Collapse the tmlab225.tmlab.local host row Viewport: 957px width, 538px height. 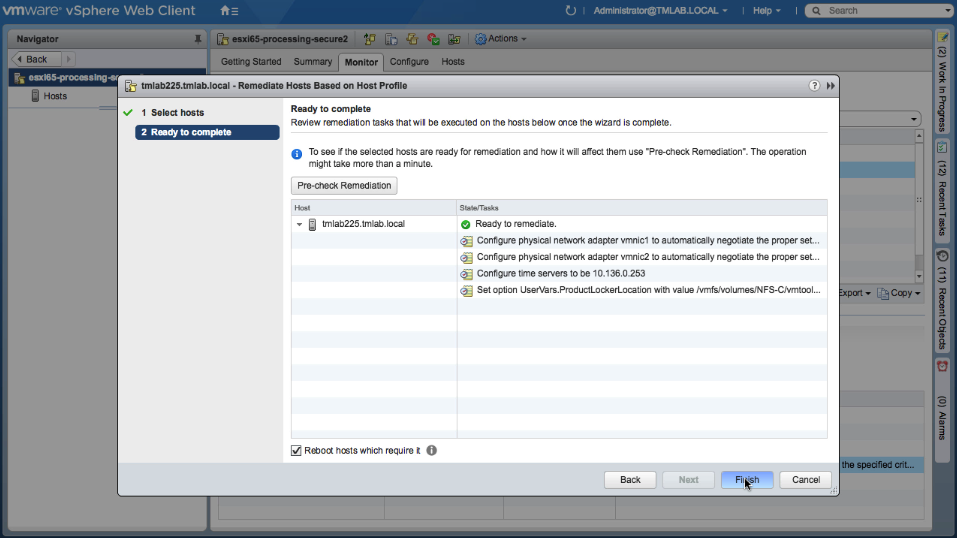[299, 225]
